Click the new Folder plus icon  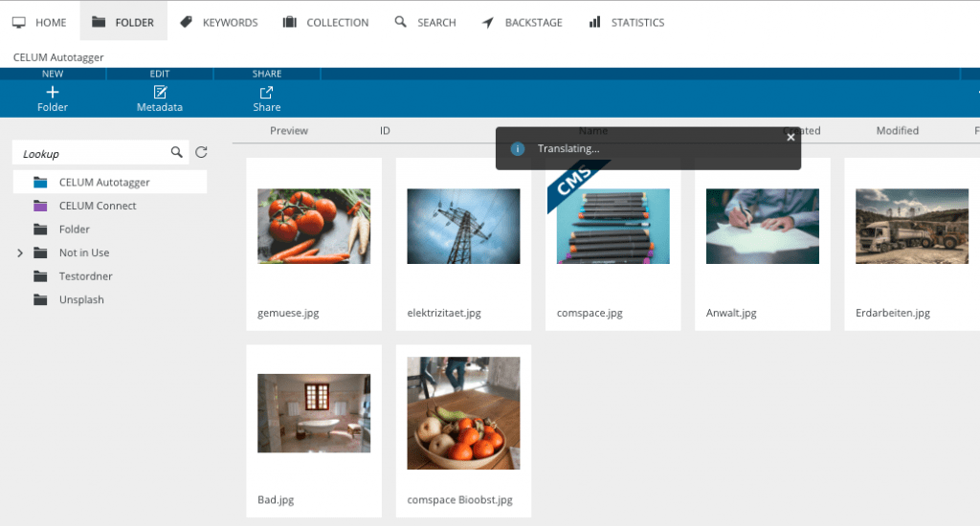[x=53, y=92]
